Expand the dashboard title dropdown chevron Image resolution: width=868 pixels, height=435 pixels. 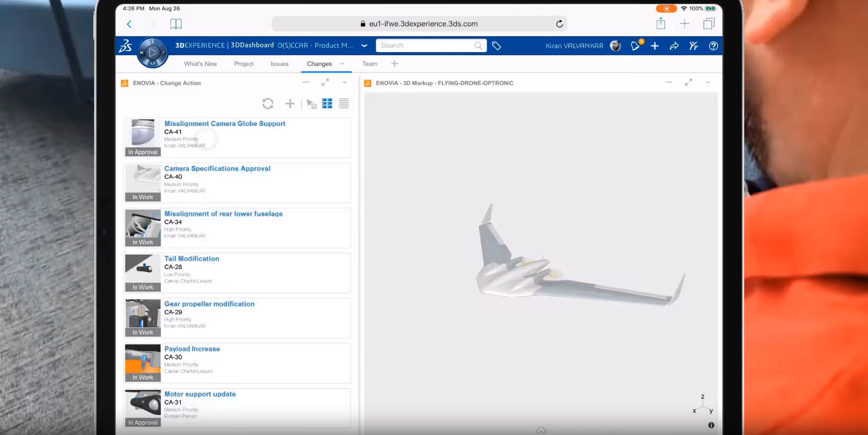(x=364, y=46)
